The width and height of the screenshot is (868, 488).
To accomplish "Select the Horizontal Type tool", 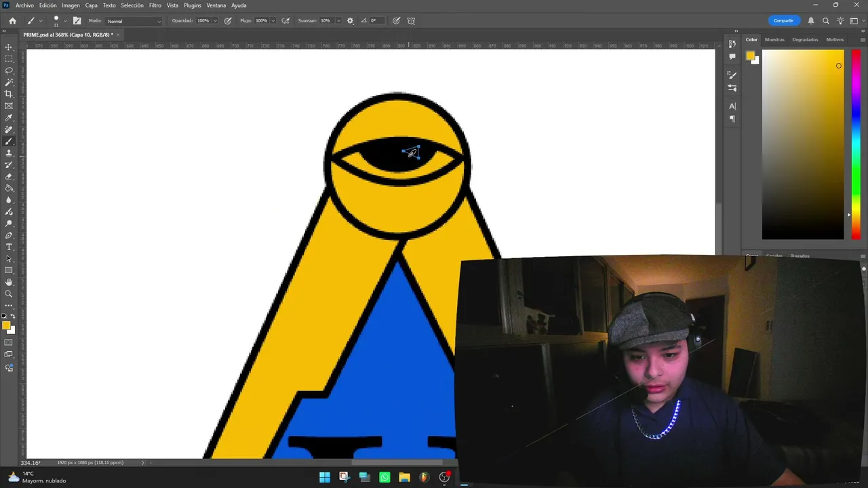I will 9,247.
